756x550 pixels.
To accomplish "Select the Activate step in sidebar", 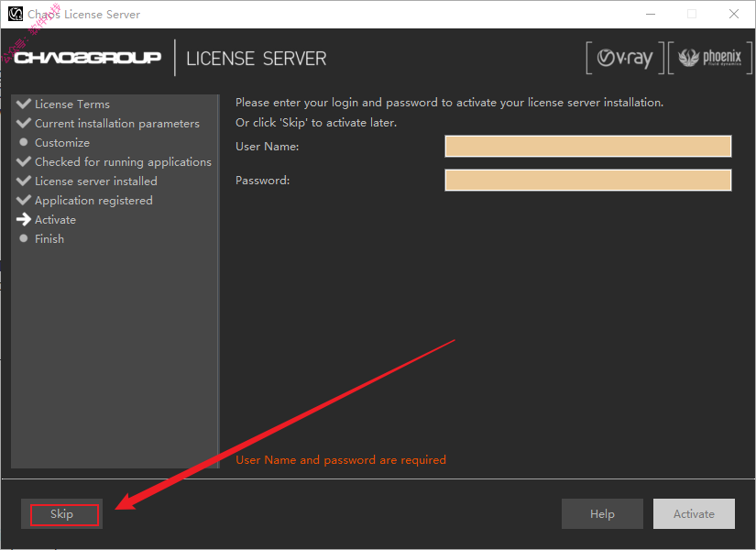I will [x=55, y=219].
